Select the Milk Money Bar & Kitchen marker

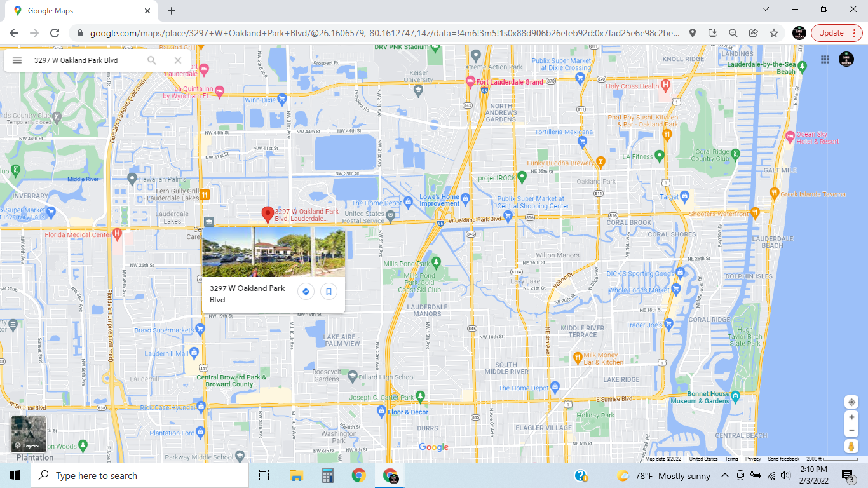(x=578, y=358)
